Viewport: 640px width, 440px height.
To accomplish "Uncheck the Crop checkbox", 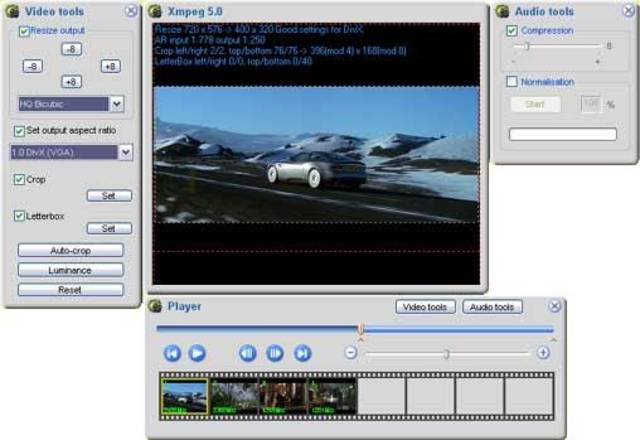I will (x=19, y=180).
